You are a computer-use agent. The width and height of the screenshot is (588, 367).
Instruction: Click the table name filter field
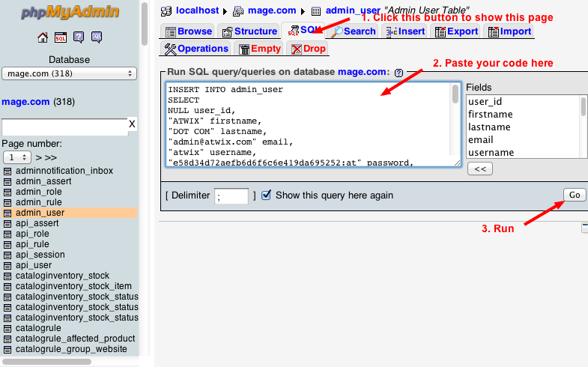(64, 127)
